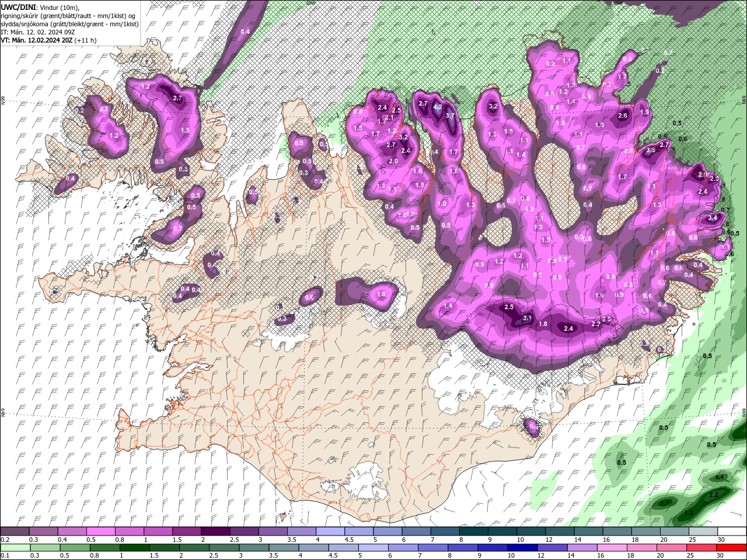Select the dark teal swatch between 8 and 9 on snow scale
747x560 pixels.
[x=474, y=531]
